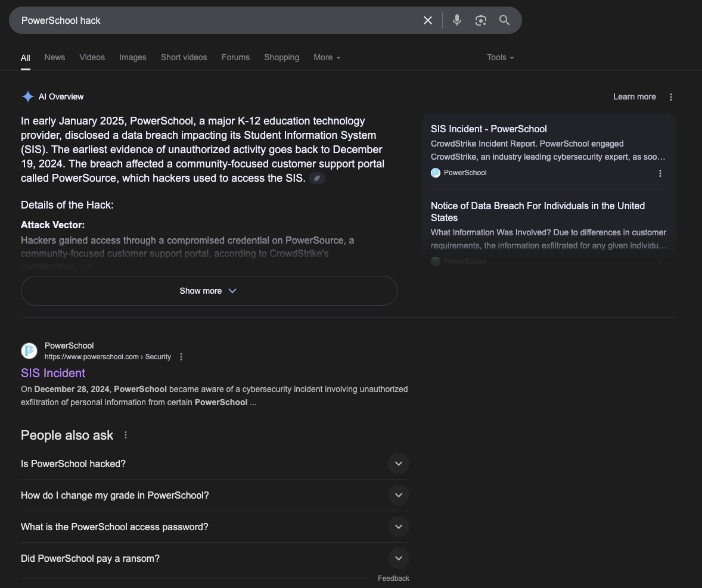This screenshot has width=702, height=588.
Task: Submit search with the magnifying glass icon
Action: 504,21
